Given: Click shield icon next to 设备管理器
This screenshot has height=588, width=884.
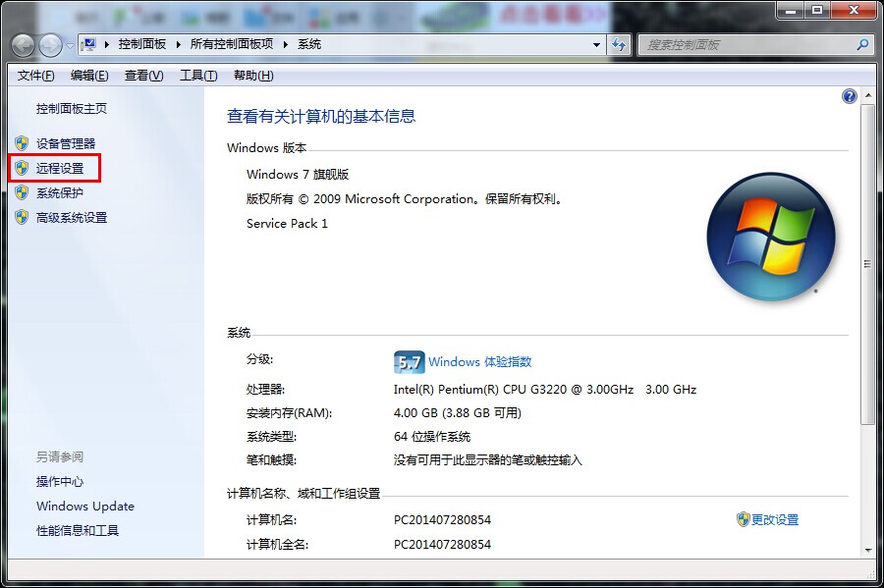Looking at the screenshot, I should tap(22, 143).
